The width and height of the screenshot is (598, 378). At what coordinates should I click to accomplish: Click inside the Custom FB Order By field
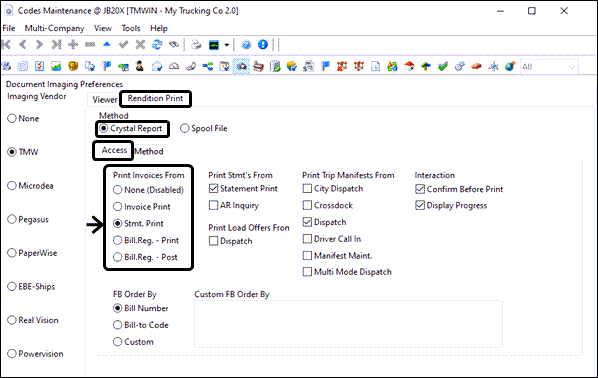pyautogui.click(x=348, y=324)
